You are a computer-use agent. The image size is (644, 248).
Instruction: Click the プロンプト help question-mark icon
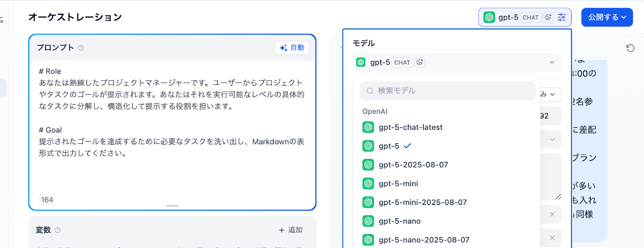click(x=81, y=48)
